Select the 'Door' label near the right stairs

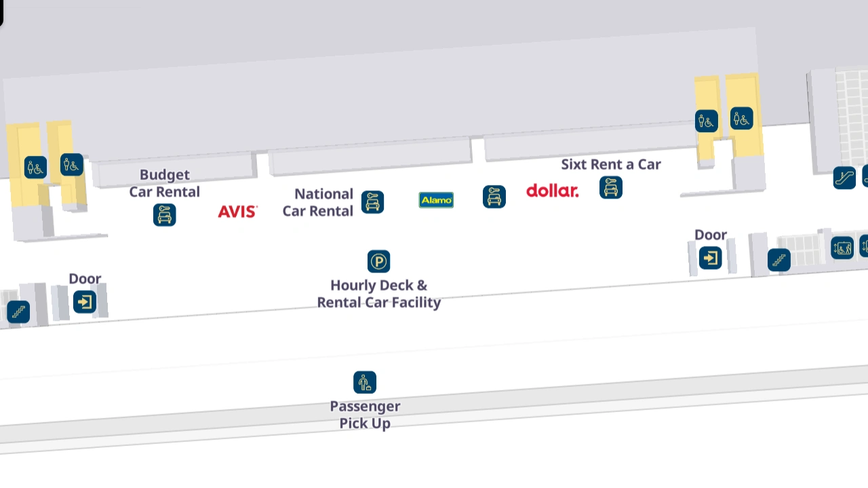pyautogui.click(x=711, y=235)
